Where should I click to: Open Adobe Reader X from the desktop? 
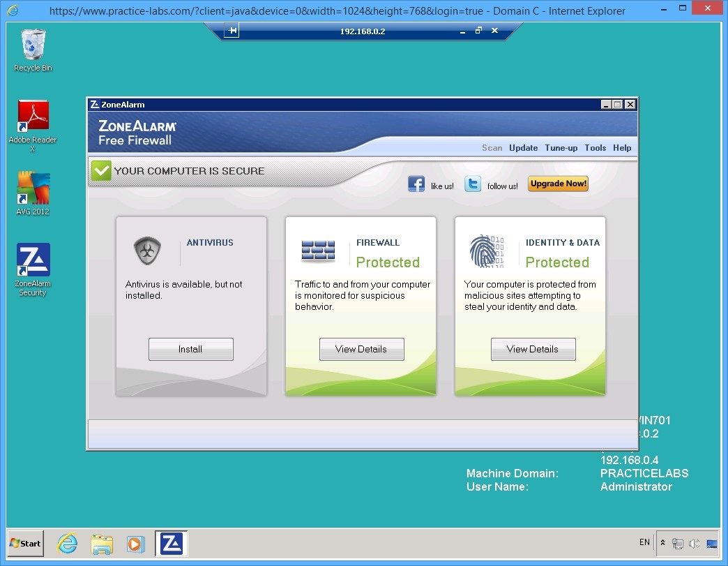[x=32, y=115]
